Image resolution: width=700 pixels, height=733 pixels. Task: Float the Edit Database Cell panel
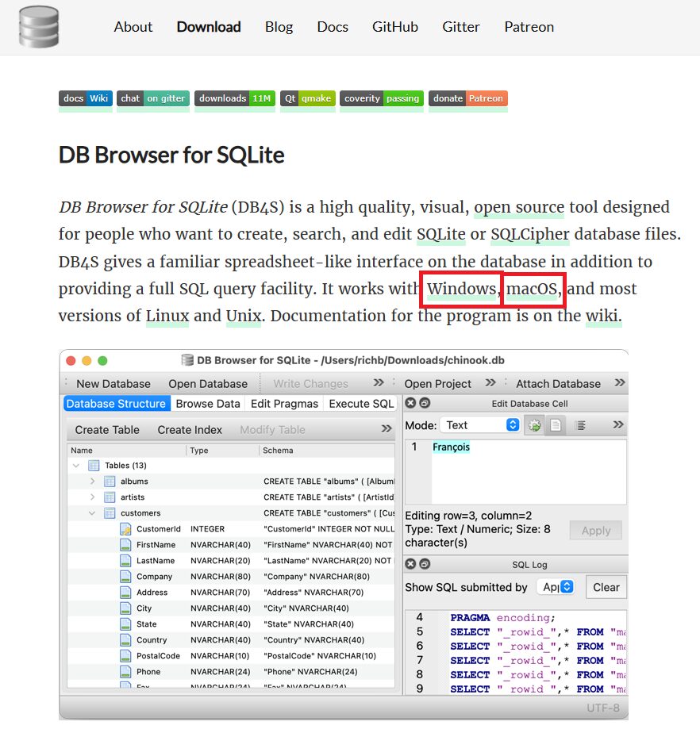pos(425,403)
